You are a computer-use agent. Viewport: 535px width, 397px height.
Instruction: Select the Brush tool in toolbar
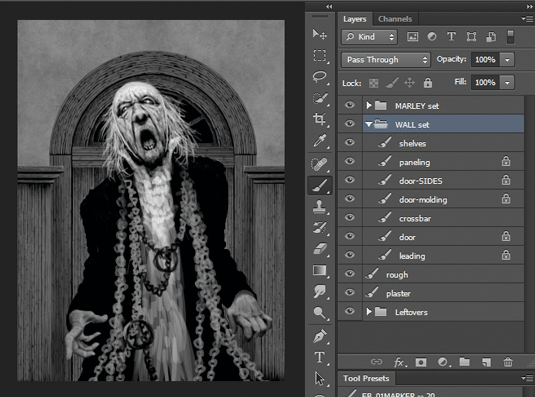coord(320,186)
